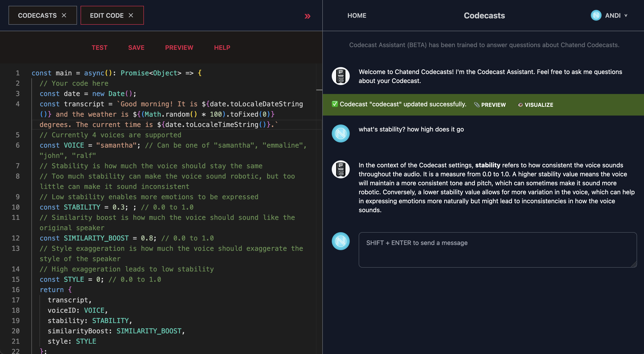Close the CODECASTS tab with its X

[x=64, y=15]
